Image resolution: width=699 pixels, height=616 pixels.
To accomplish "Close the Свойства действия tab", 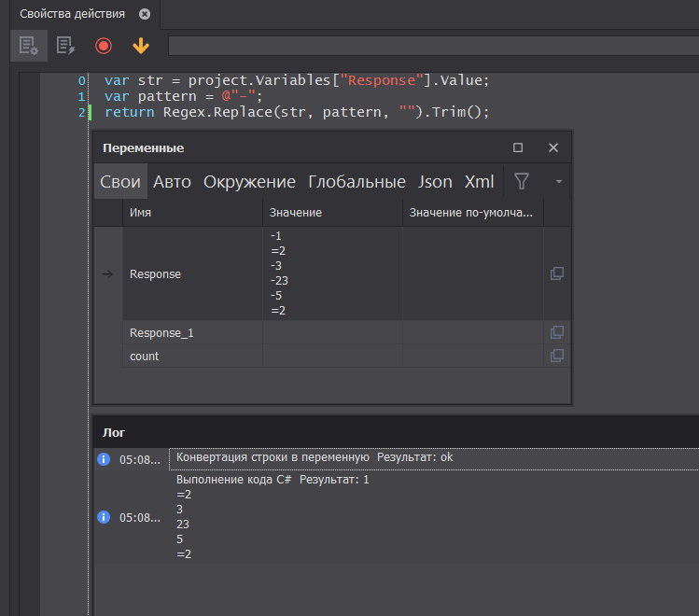I will coord(144,14).
